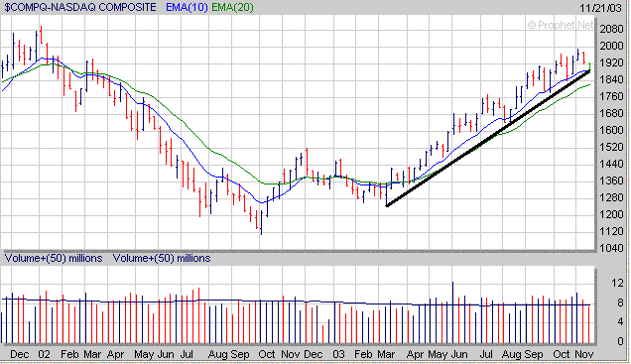Click the volume axis label 8
This screenshot has width=631, height=364.
pyautogui.click(x=620, y=303)
